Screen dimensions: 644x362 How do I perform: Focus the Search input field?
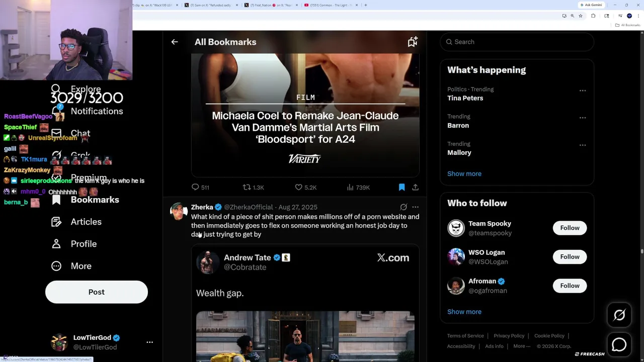click(517, 42)
